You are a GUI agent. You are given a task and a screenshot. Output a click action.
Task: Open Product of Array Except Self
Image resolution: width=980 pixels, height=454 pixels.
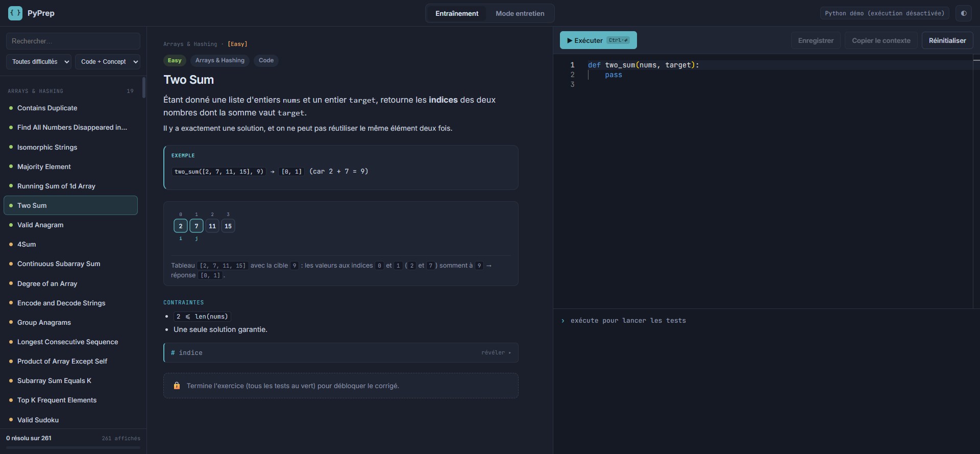click(x=71, y=361)
